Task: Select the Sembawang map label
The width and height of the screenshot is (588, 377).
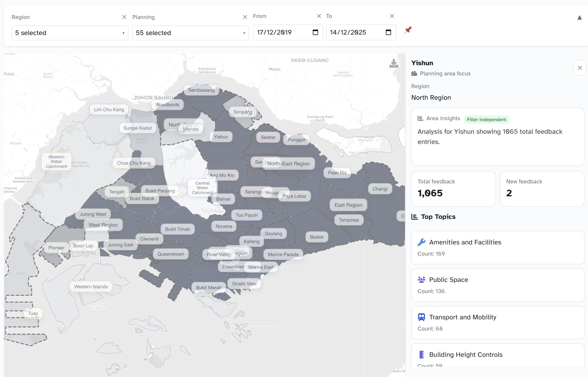Action: [x=201, y=90]
